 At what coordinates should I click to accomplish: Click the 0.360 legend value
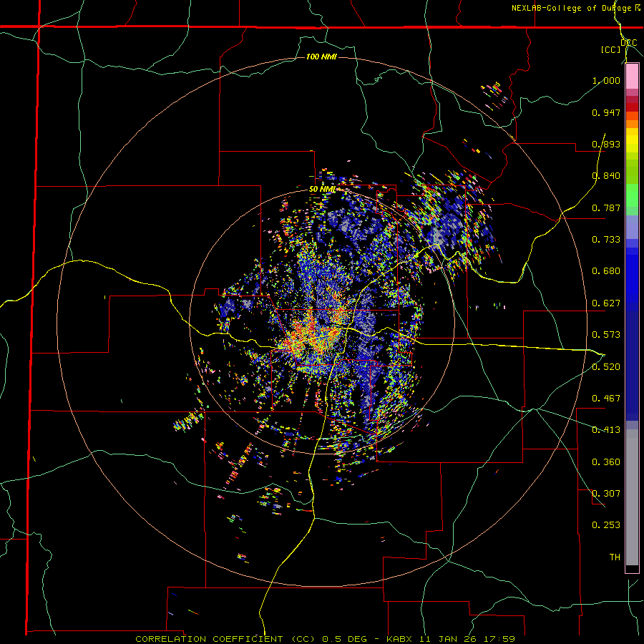click(x=606, y=462)
